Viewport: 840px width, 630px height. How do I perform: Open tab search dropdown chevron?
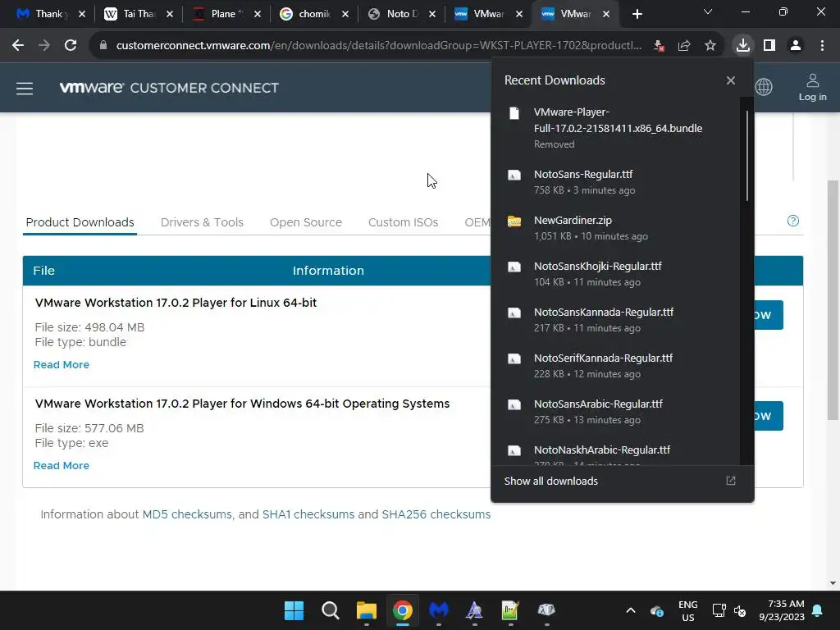[x=708, y=11]
